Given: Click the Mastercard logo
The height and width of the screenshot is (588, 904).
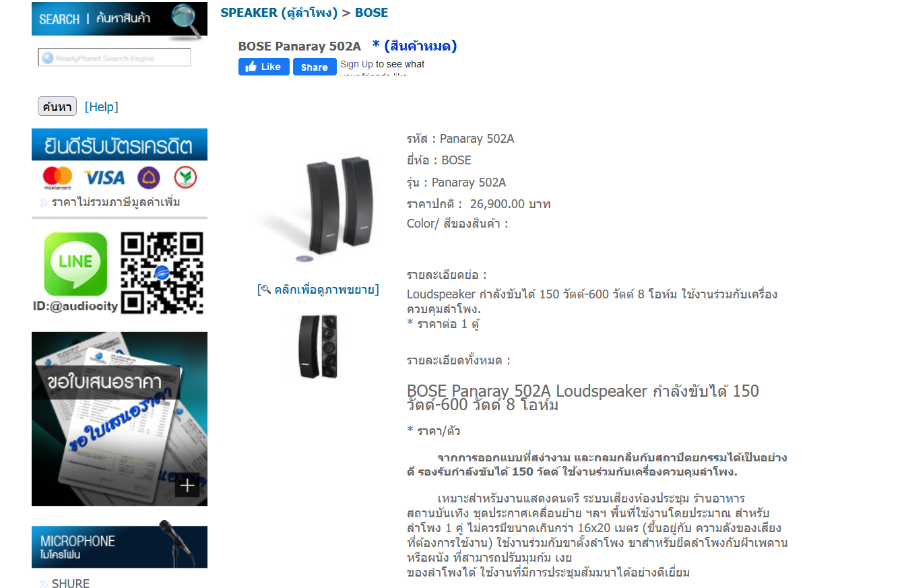Looking at the screenshot, I should coord(57,178).
